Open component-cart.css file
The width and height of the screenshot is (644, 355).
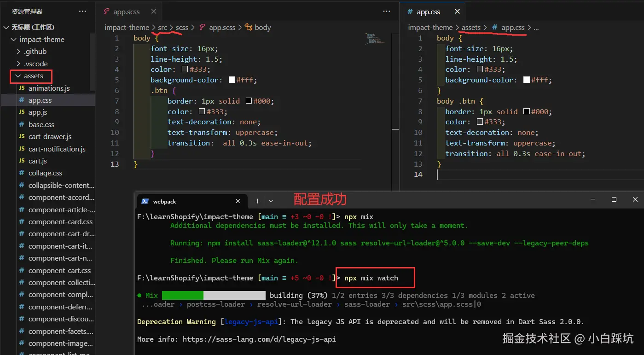(60, 271)
